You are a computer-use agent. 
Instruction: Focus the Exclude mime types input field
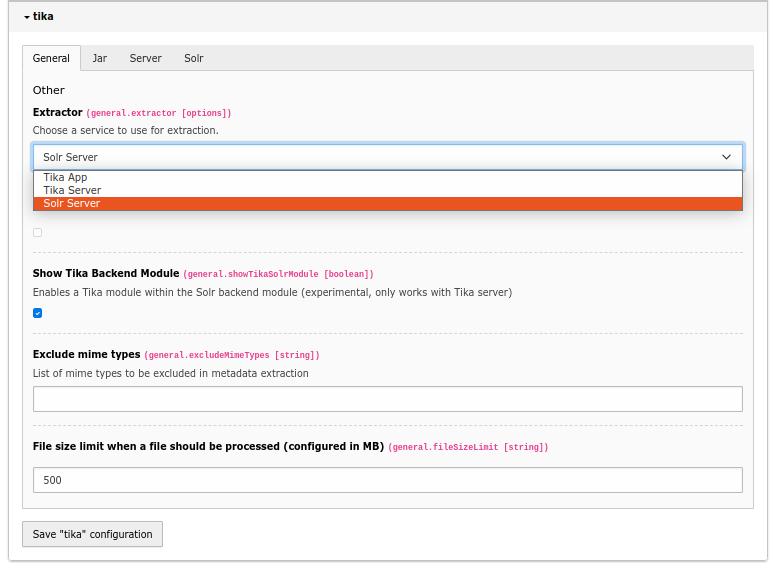click(x=388, y=399)
